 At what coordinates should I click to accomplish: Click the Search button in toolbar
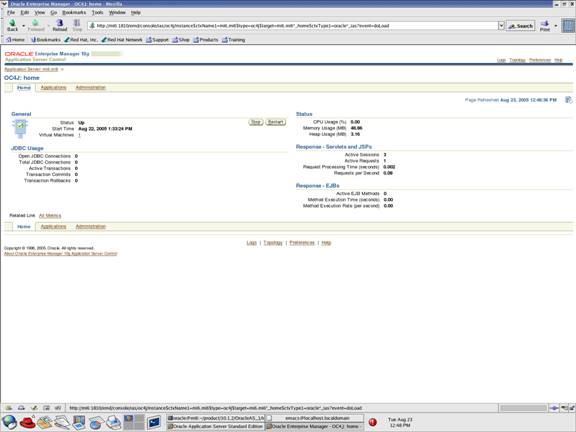click(x=521, y=26)
